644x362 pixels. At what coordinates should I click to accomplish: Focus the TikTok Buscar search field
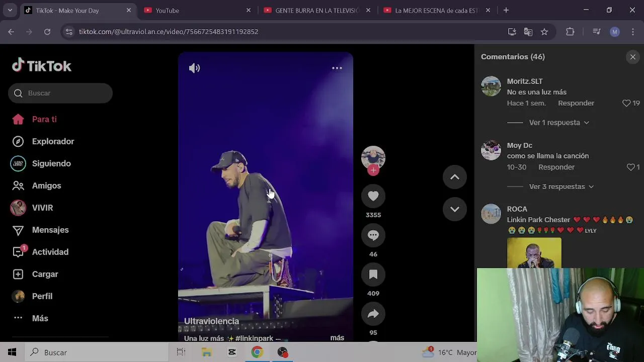(x=60, y=93)
